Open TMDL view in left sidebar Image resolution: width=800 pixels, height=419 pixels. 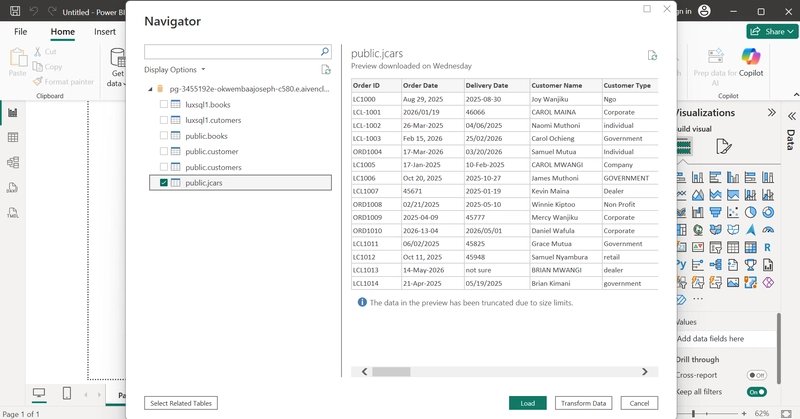pos(13,213)
